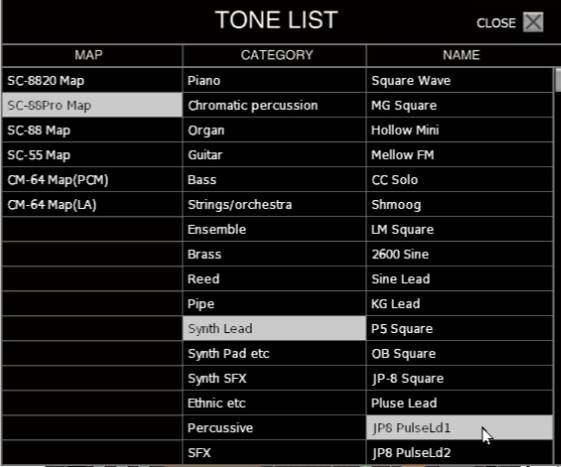Select the Shmoog tone
This screenshot has width=561, height=467.
tap(459, 204)
